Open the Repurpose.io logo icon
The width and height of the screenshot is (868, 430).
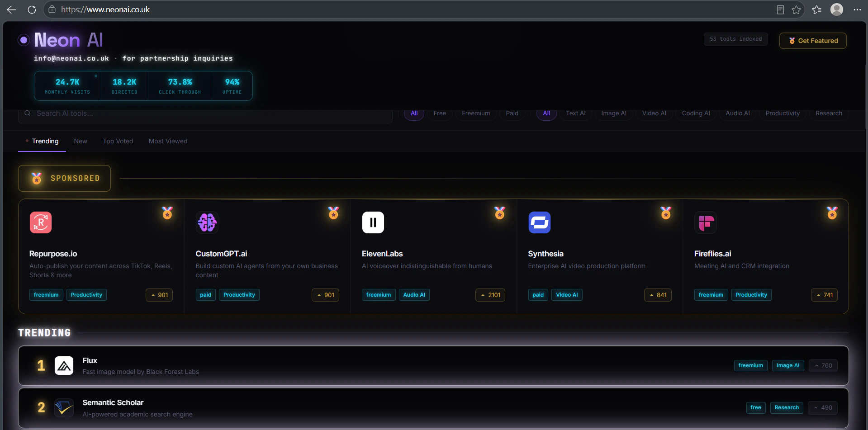click(x=41, y=222)
